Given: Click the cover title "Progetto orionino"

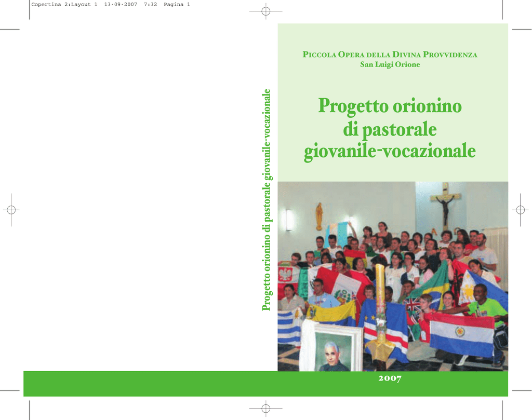Looking at the screenshot, I should (x=390, y=106).
